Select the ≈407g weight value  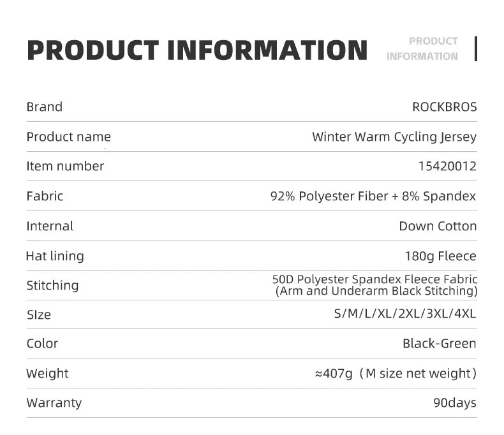pyautogui.click(x=333, y=373)
